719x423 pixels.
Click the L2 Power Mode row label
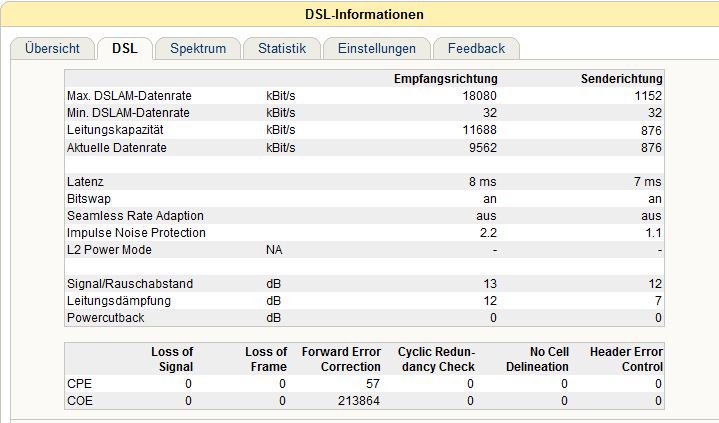109,249
